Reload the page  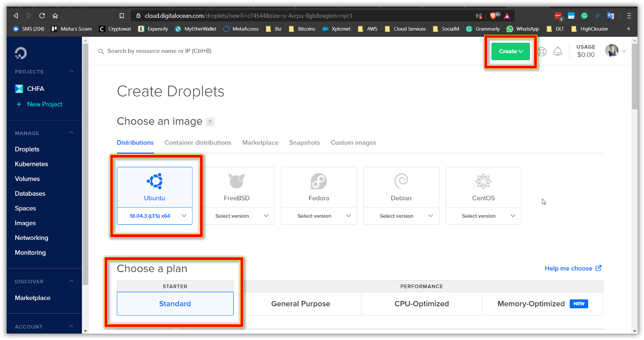click(42, 16)
